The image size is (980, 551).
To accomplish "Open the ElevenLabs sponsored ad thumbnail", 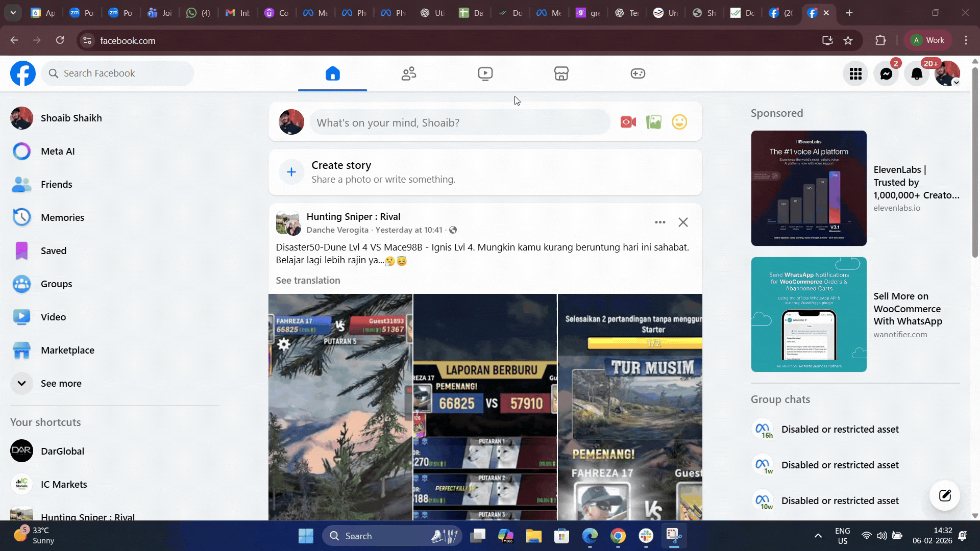I will pos(808,188).
